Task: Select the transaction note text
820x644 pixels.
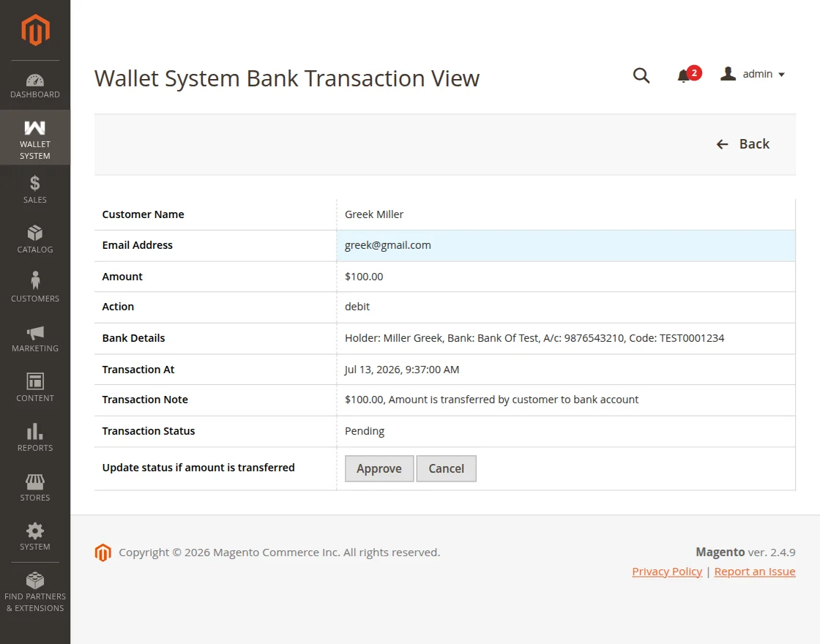Action: (491, 400)
